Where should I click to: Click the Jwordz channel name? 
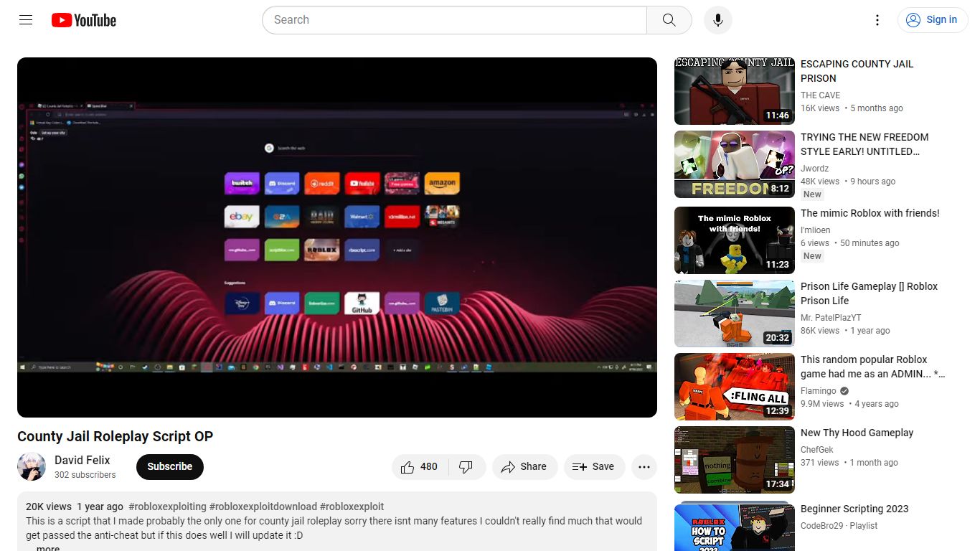pos(814,169)
